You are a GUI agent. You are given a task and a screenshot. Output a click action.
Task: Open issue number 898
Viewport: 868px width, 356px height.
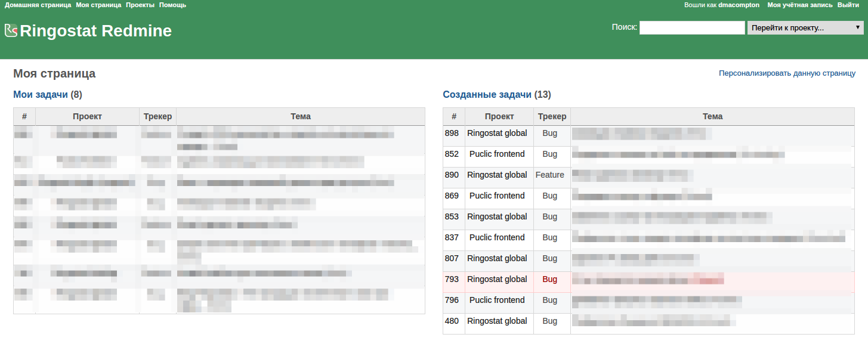coord(453,133)
